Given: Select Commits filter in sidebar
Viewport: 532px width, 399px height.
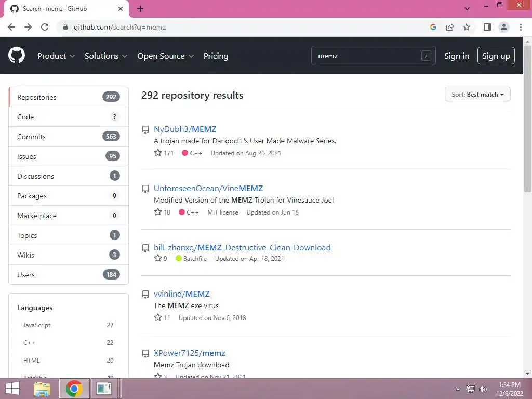Looking at the screenshot, I should [x=69, y=137].
